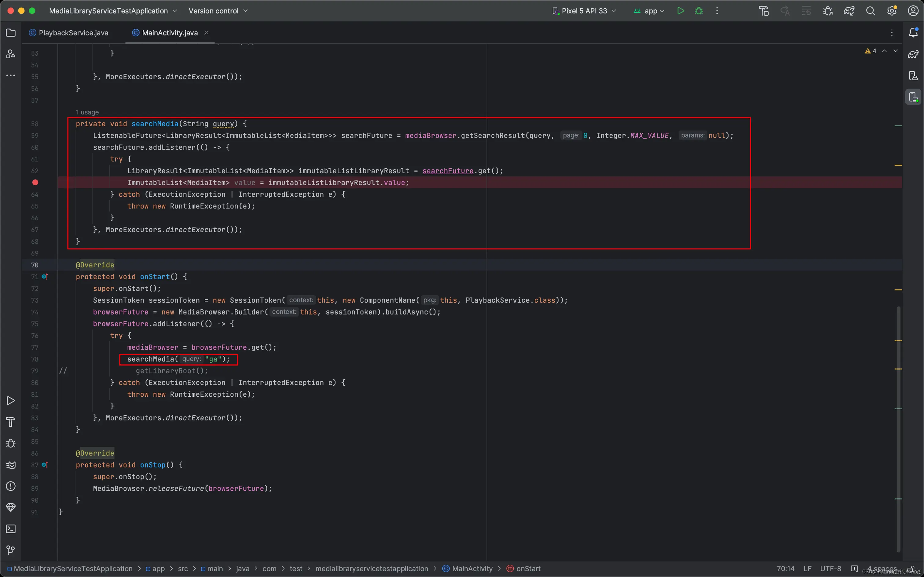Click the Search Everywhere magnifier icon

point(870,11)
